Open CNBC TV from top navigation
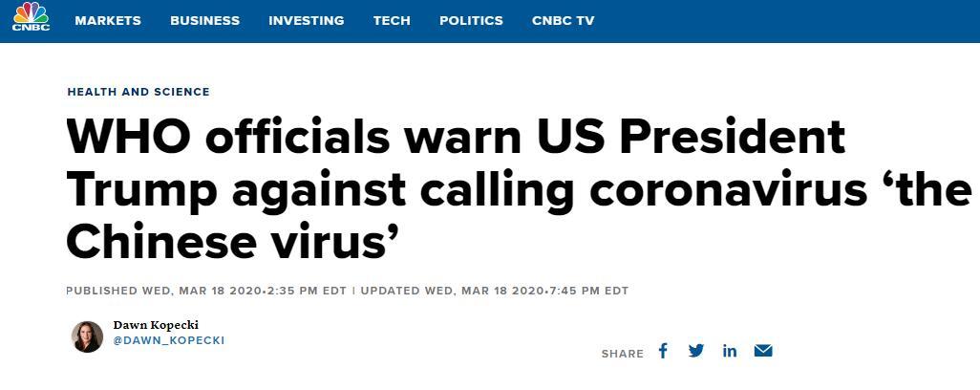 [x=563, y=21]
